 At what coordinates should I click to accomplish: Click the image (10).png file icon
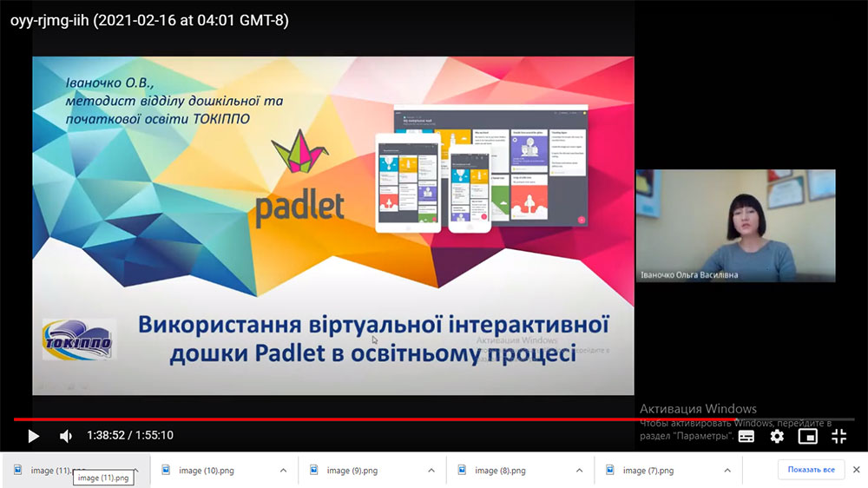tap(166, 470)
